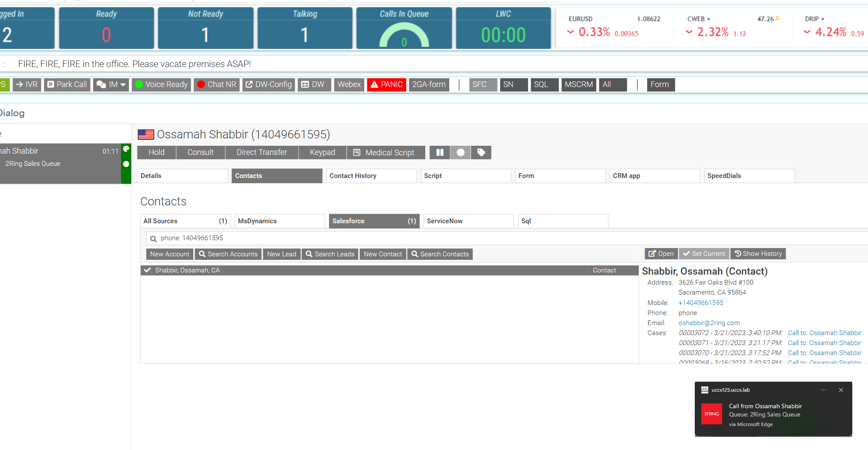Toggle checkmark on Shabbir, Ossamah row

point(148,270)
